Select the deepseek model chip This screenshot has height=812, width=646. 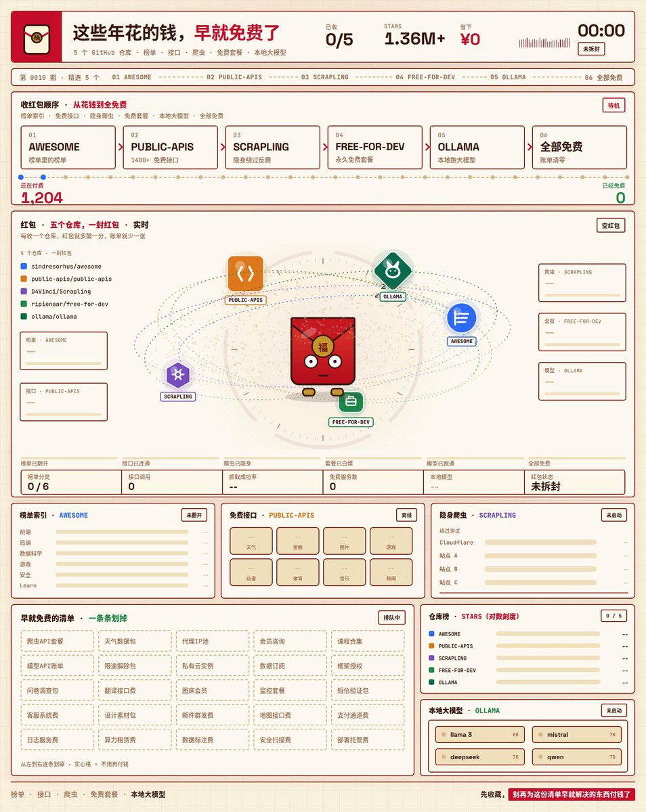[480, 757]
